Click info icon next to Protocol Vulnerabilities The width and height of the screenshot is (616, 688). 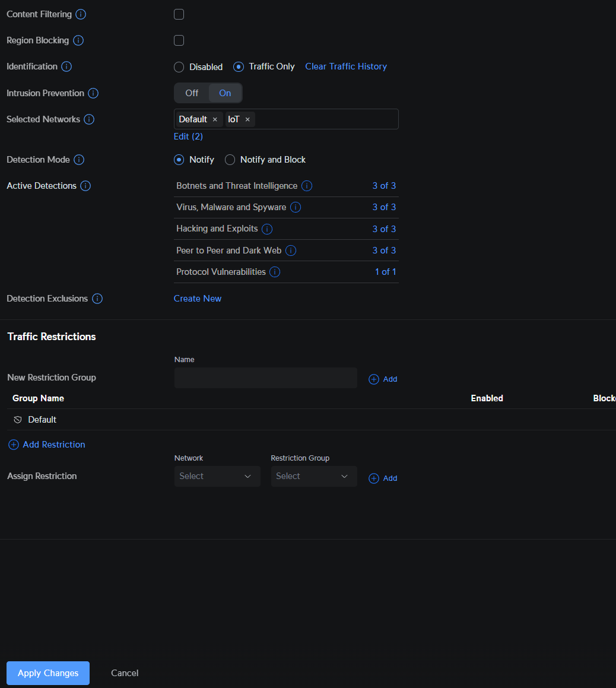[275, 272]
